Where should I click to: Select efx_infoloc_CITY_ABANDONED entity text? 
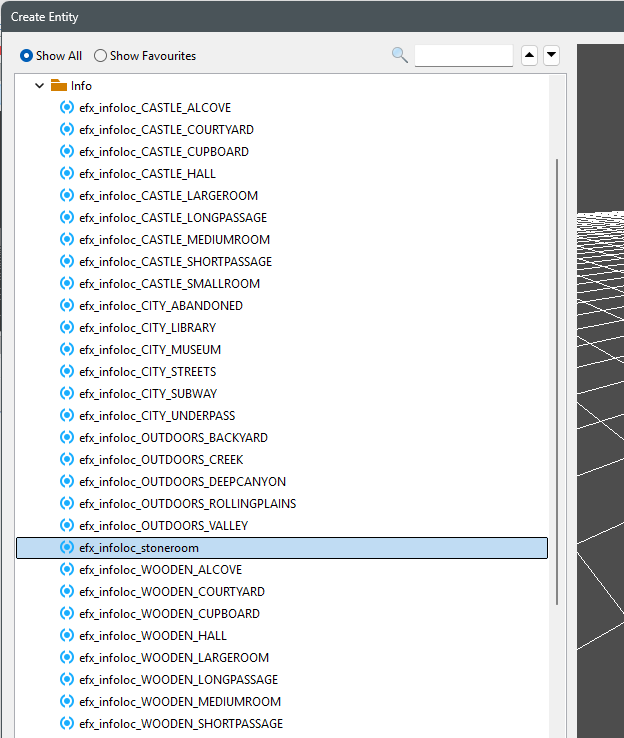[161, 306]
